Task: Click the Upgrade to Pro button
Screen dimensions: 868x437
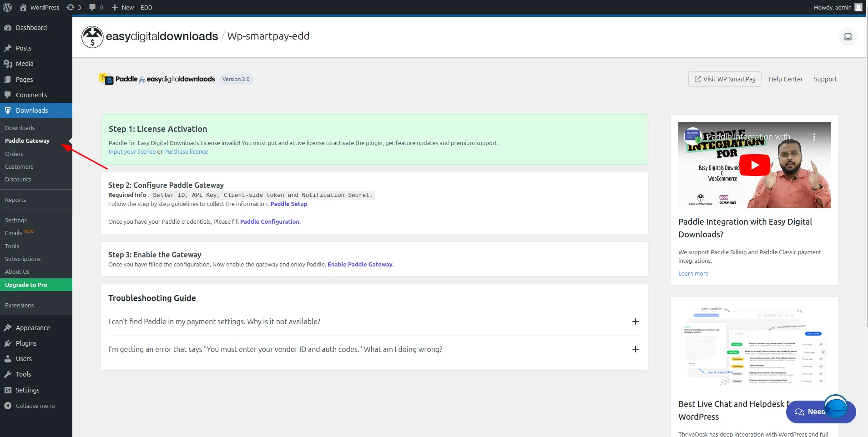Action: (x=36, y=285)
